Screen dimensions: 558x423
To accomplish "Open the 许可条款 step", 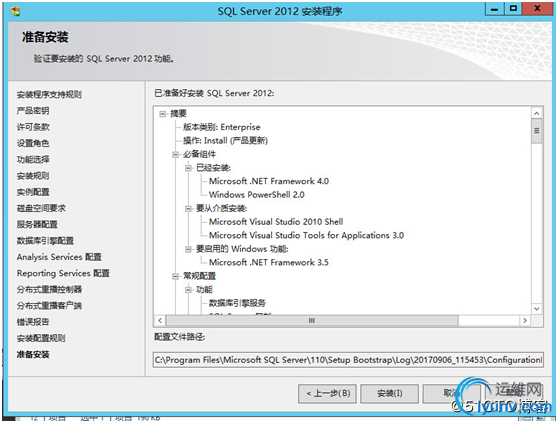I will coord(33,127).
